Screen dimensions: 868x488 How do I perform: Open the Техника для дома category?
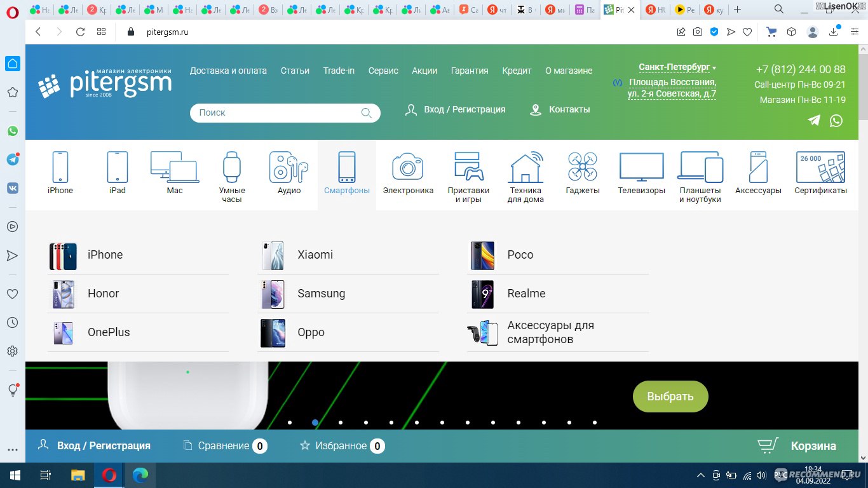(x=526, y=177)
